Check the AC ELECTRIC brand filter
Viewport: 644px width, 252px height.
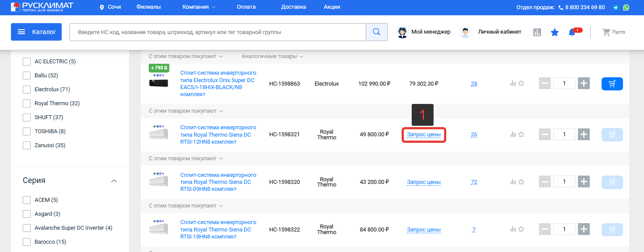[27, 62]
